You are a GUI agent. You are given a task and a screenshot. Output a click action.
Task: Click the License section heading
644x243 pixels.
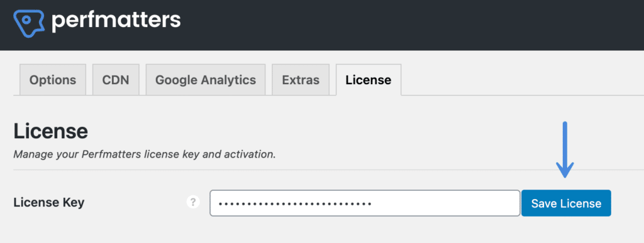point(50,131)
